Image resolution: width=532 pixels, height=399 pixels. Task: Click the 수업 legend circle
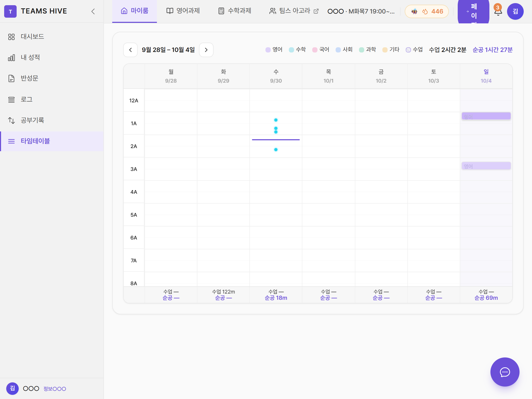point(408,50)
